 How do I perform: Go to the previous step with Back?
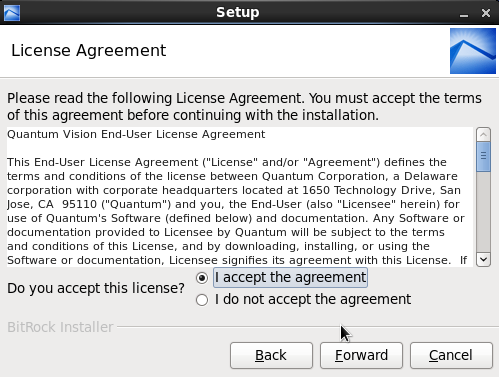click(271, 355)
